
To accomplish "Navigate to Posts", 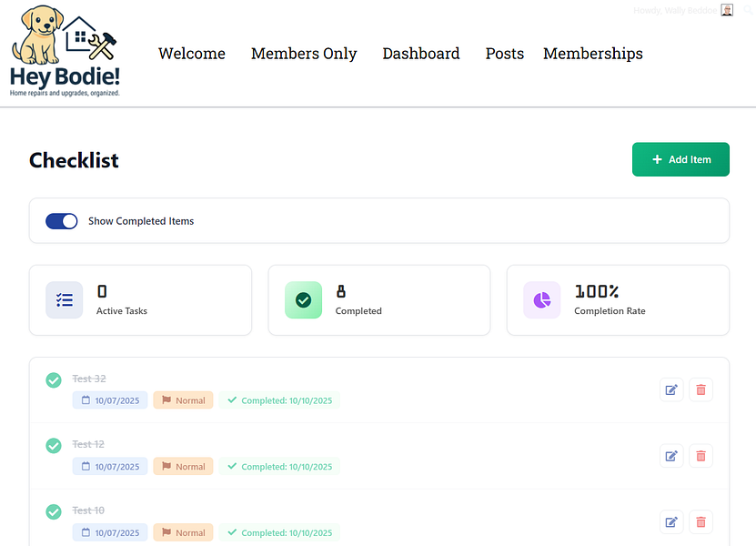I will [x=504, y=54].
